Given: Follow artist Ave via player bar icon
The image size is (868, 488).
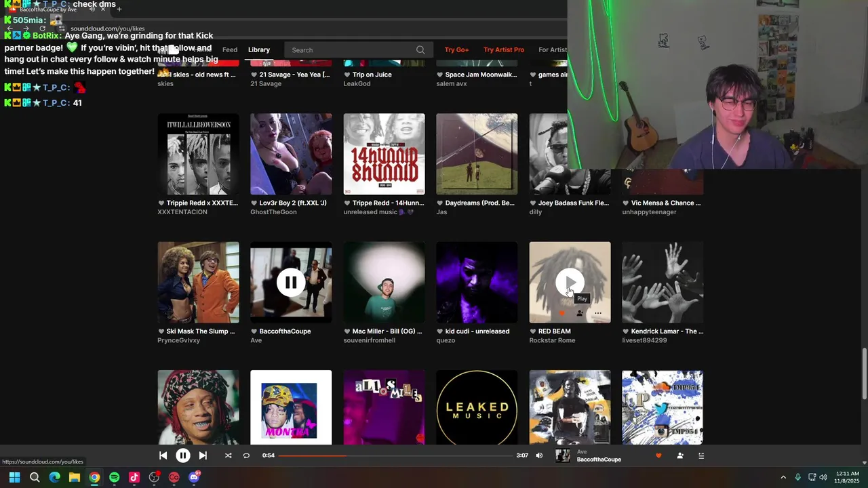Looking at the screenshot, I should [680, 455].
